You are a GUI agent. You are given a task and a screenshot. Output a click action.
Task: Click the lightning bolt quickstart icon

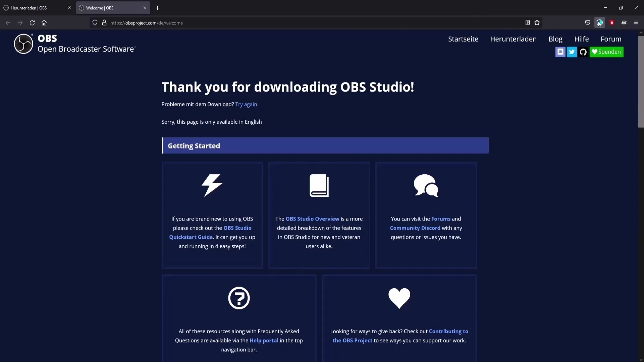(x=212, y=185)
